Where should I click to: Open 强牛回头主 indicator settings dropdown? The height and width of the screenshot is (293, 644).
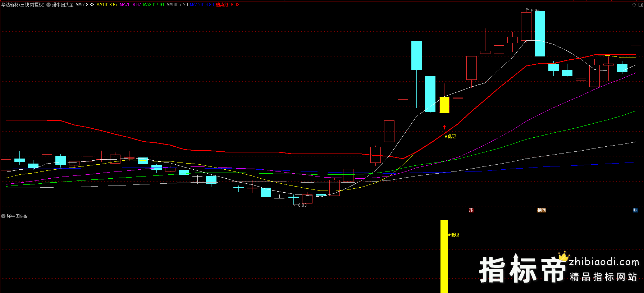click(49, 5)
